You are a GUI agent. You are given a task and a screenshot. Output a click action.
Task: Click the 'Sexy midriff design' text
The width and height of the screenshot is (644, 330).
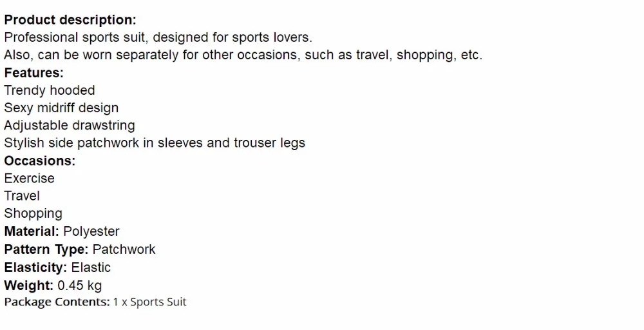(x=61, y=108)
